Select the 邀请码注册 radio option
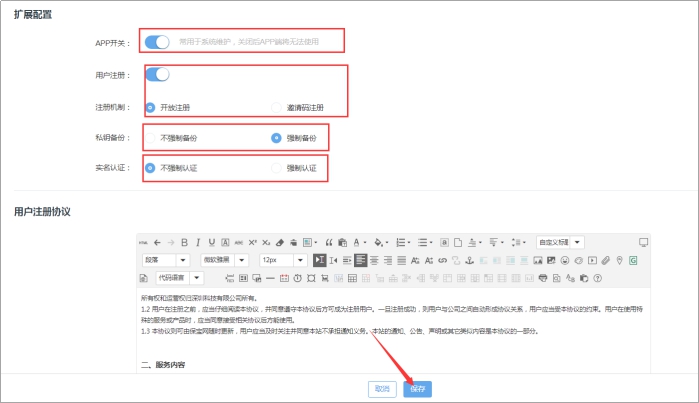The width and height of the screenshot is (699, 403). [x=277, y=107]
